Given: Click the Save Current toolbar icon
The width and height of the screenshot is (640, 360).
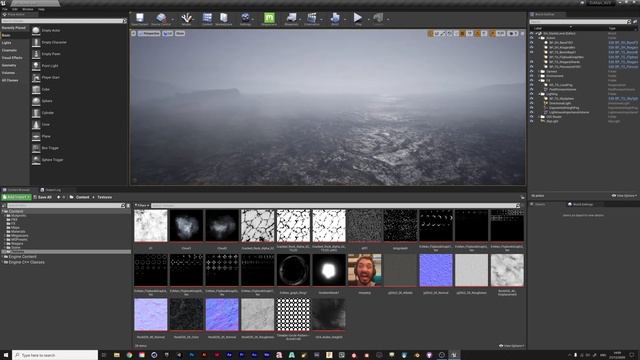Looking at the screenshot, I should 140,18.
